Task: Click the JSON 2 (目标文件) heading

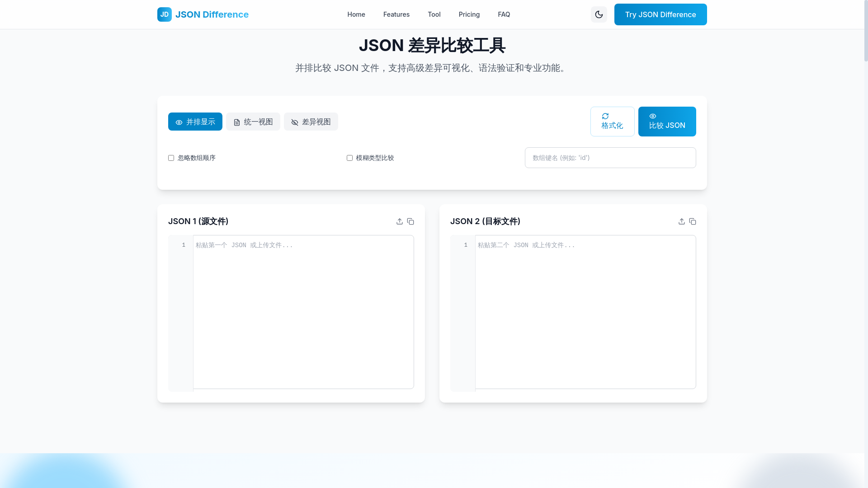Action: 486,221
